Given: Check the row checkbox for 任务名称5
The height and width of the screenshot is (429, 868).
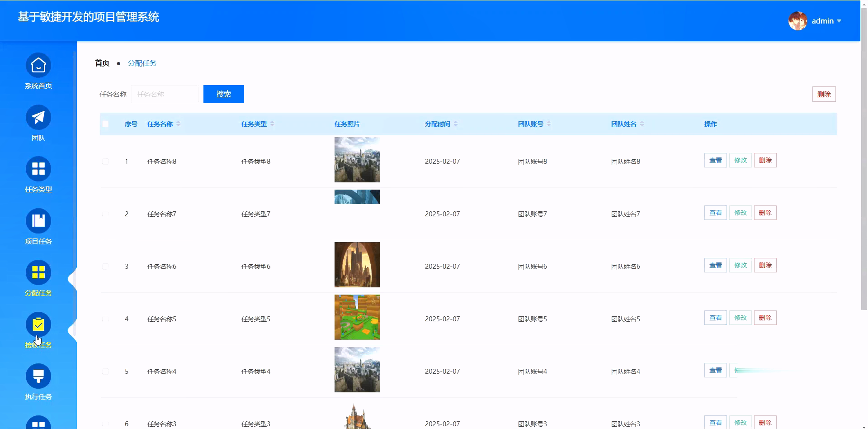Looking at the screenshot, I should click(x=105, y=319).
